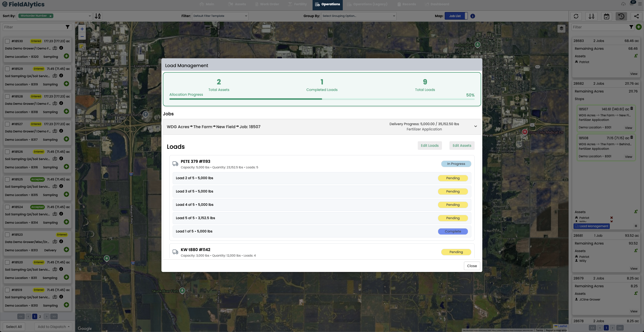
Task: Click the Edit Loads button
Action: coord(430,146)
